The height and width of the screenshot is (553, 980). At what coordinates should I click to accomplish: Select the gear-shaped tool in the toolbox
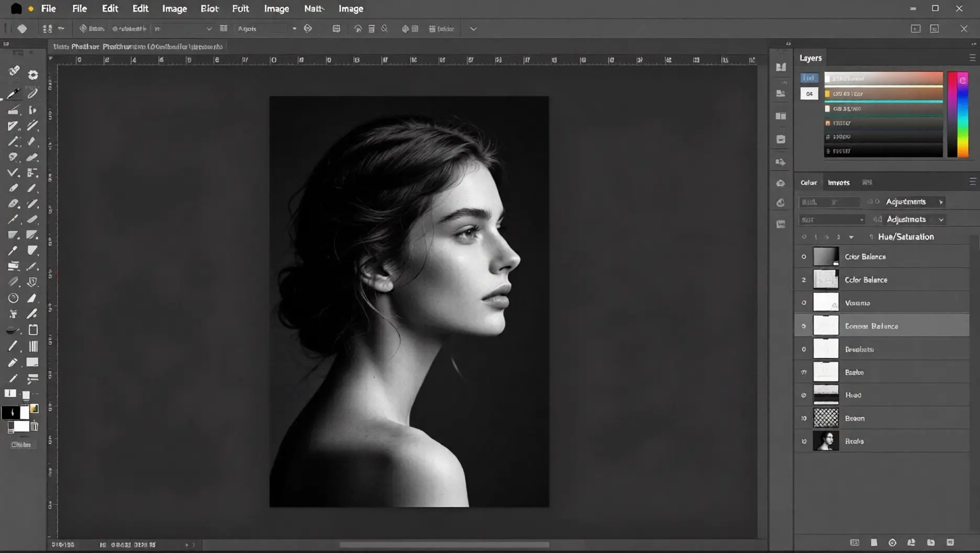click(x=33, y=75)
